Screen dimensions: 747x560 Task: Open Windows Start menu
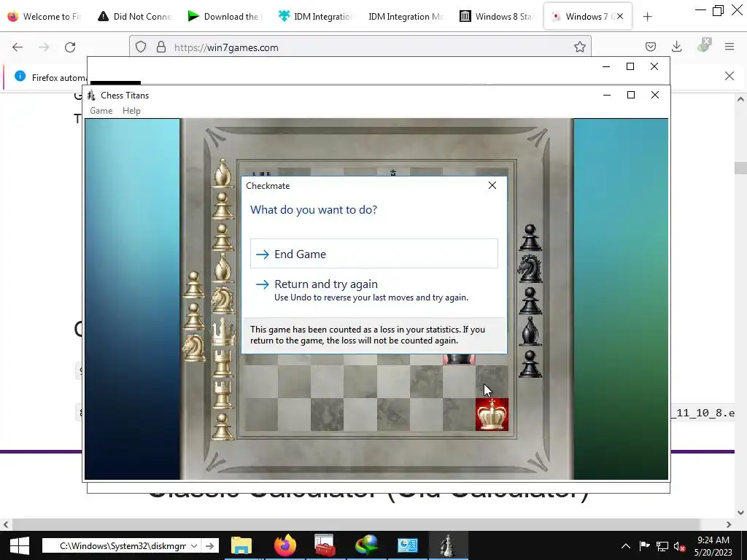pos(19,545)
